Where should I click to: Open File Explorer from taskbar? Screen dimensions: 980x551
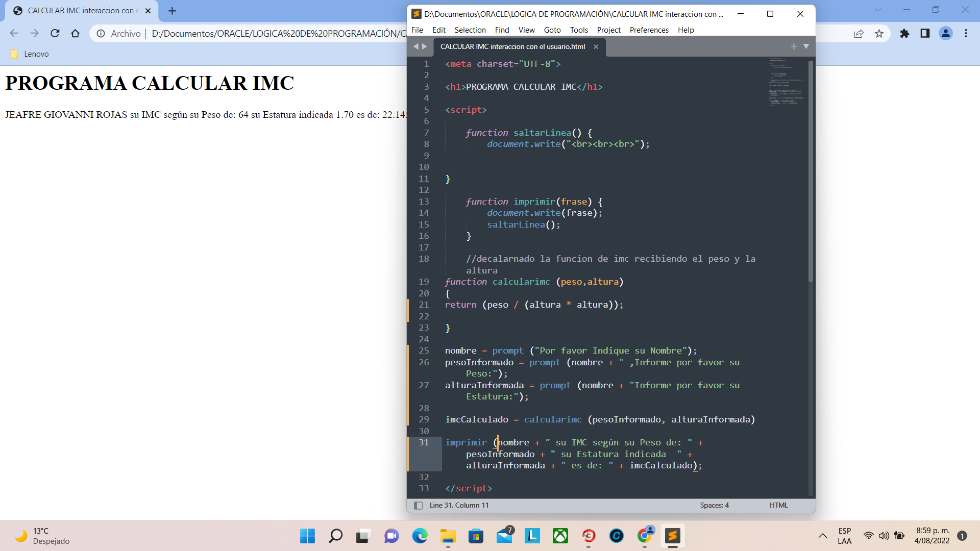click(x=448, y=536)
